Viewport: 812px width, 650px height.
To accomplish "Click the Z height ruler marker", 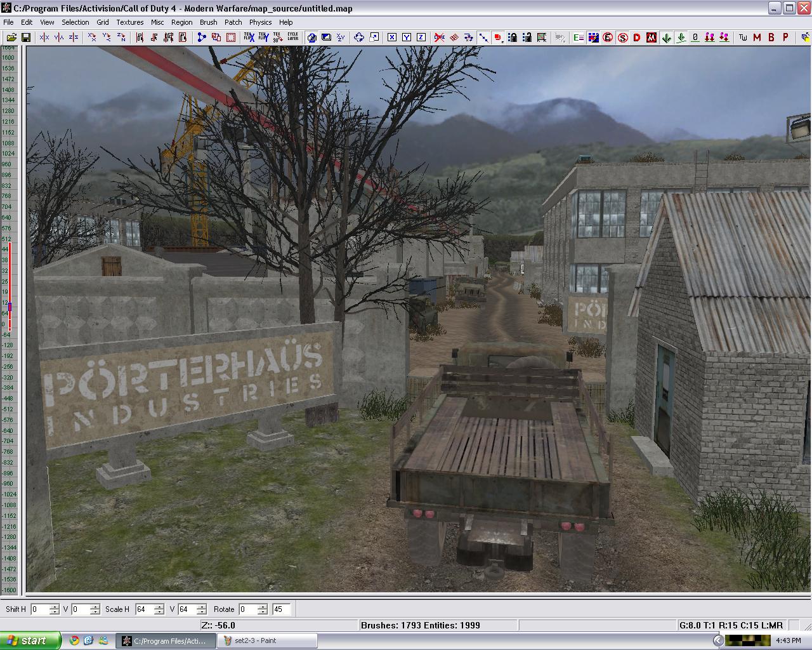I will click(10, 307).
